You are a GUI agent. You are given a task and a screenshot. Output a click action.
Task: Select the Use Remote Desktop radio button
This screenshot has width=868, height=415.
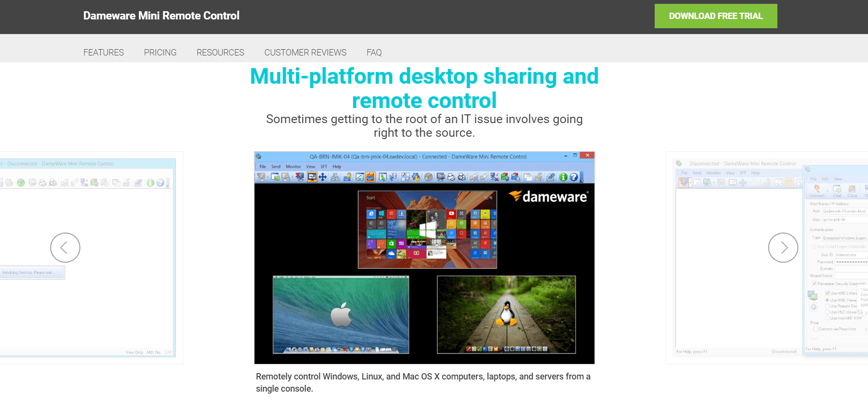click(x=827, y=306)
